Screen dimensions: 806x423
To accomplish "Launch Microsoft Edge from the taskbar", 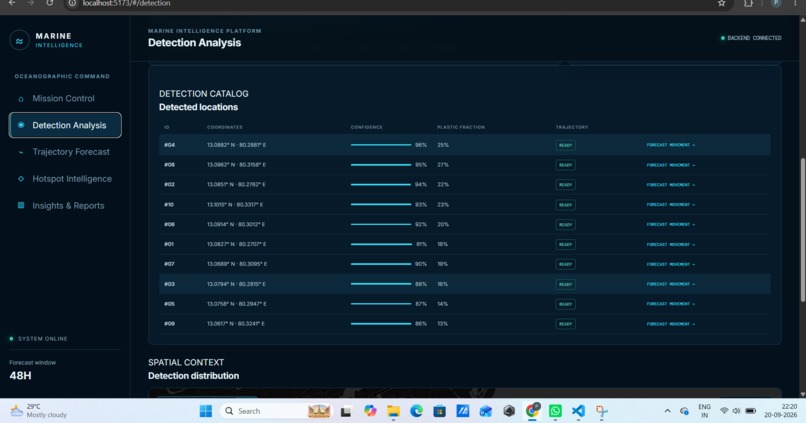I will pyautogui.click(x=416, y=411).
